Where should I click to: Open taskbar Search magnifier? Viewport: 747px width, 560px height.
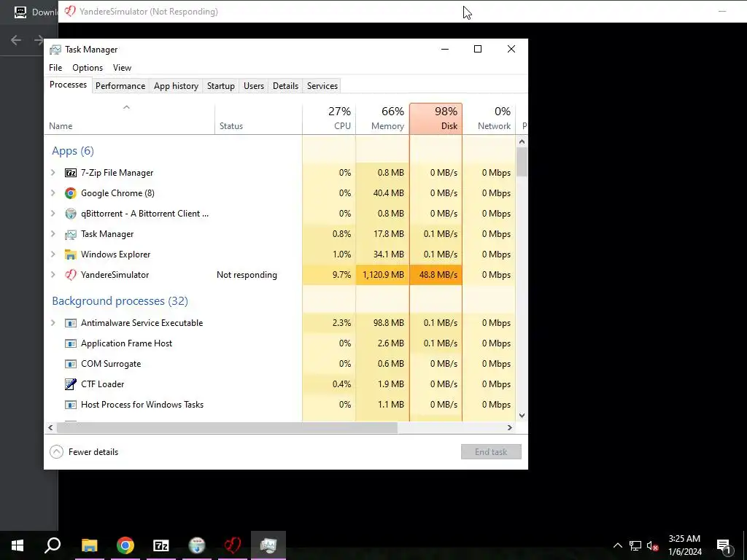point(53,545)
